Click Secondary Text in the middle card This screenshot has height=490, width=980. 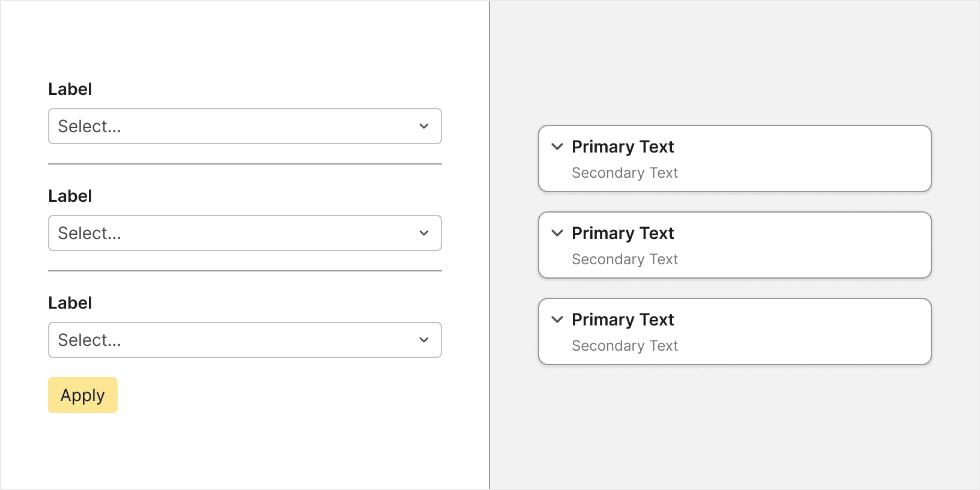click(625, 259)
